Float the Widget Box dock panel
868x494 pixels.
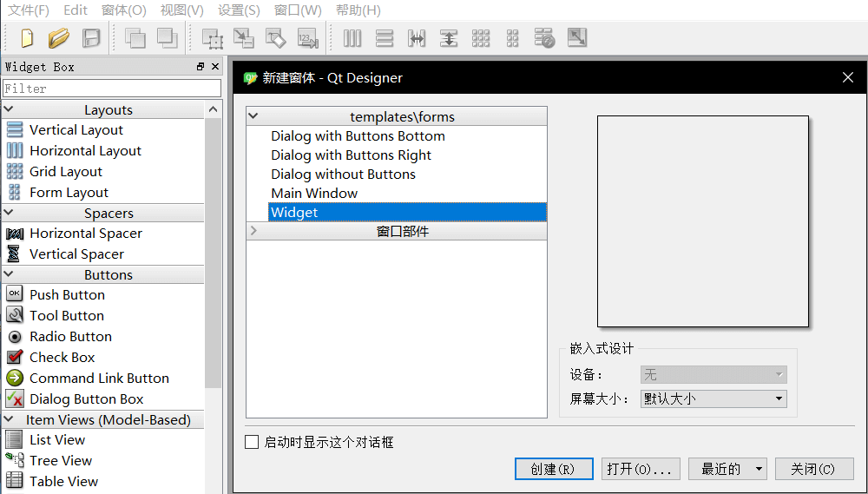(x=201, y=67)
